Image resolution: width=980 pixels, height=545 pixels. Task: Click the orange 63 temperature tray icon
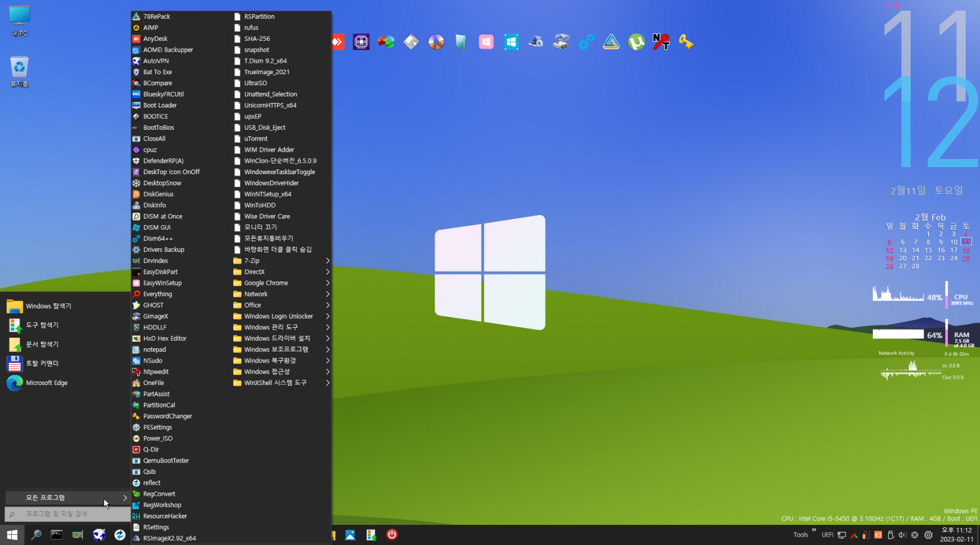tap(878, 535)
